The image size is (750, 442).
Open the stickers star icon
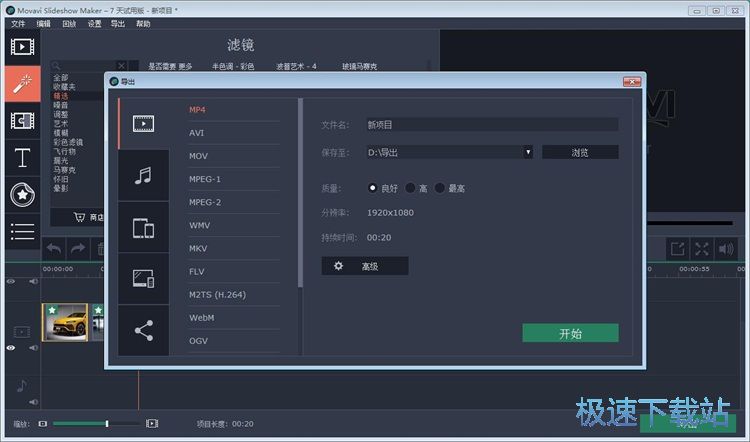22,195
